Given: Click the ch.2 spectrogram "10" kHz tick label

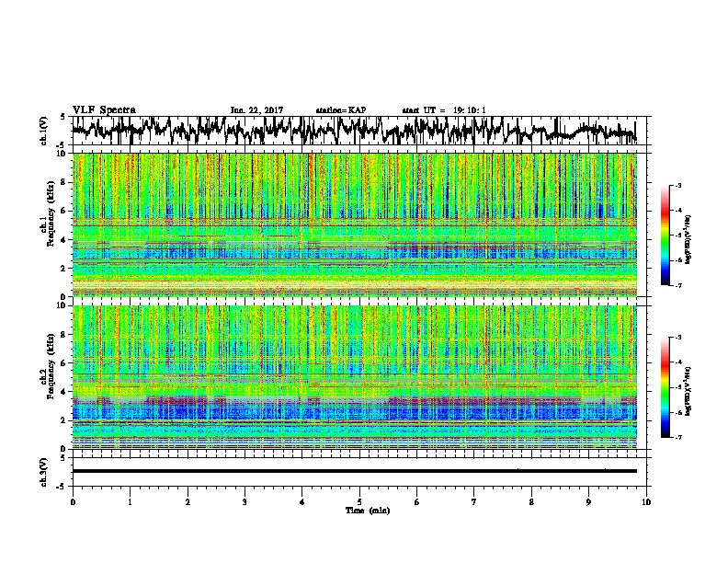Looking at the screenshot, I should coord(63,305).
